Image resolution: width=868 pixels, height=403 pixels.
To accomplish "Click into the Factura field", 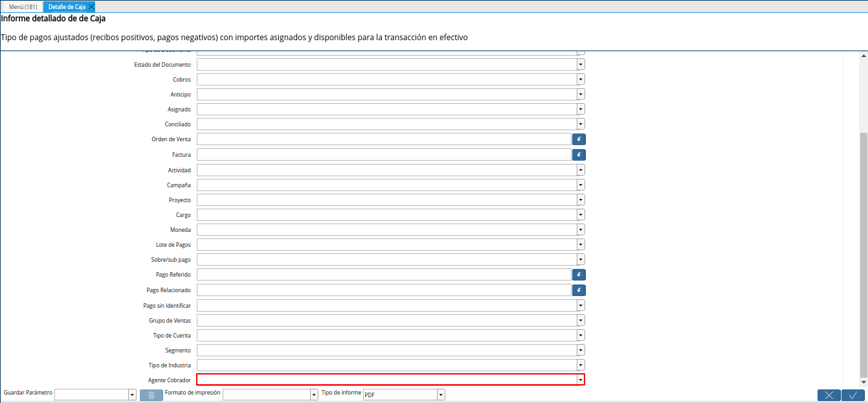I will (384, 155).
